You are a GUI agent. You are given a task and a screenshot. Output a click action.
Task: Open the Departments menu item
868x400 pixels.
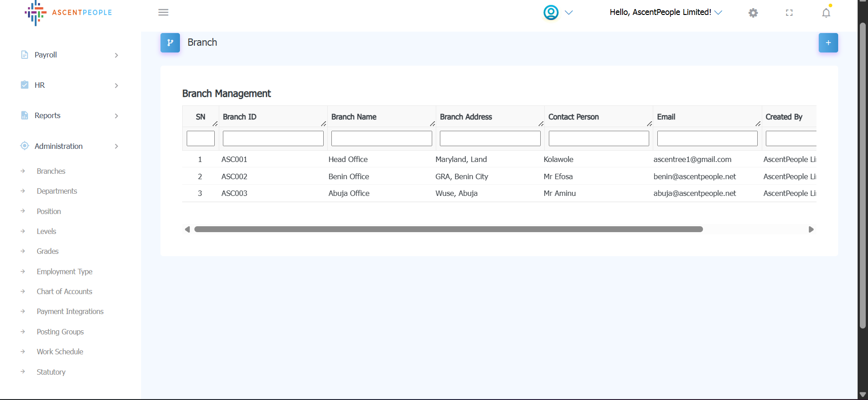(57, 191)
